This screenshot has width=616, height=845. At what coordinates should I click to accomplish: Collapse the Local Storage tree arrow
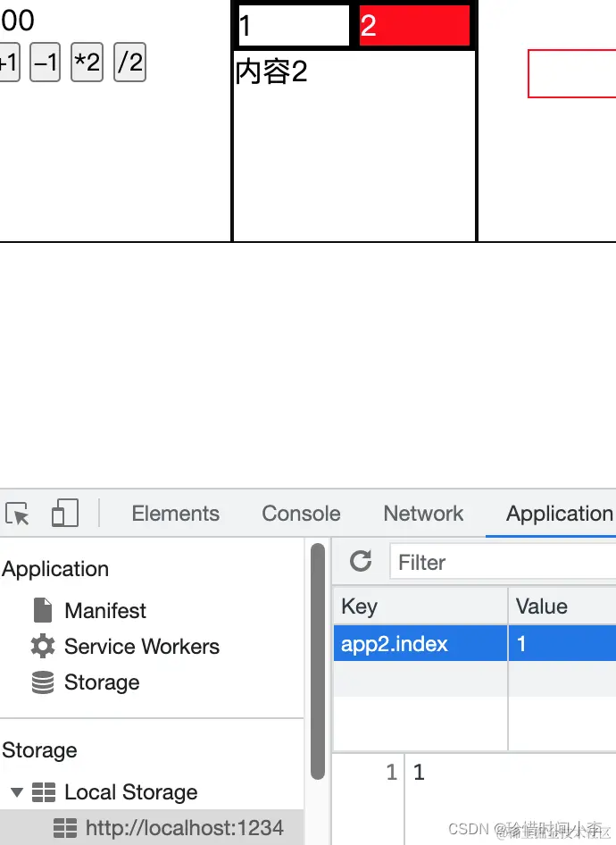pyautogui.click(x=17, y=792)
